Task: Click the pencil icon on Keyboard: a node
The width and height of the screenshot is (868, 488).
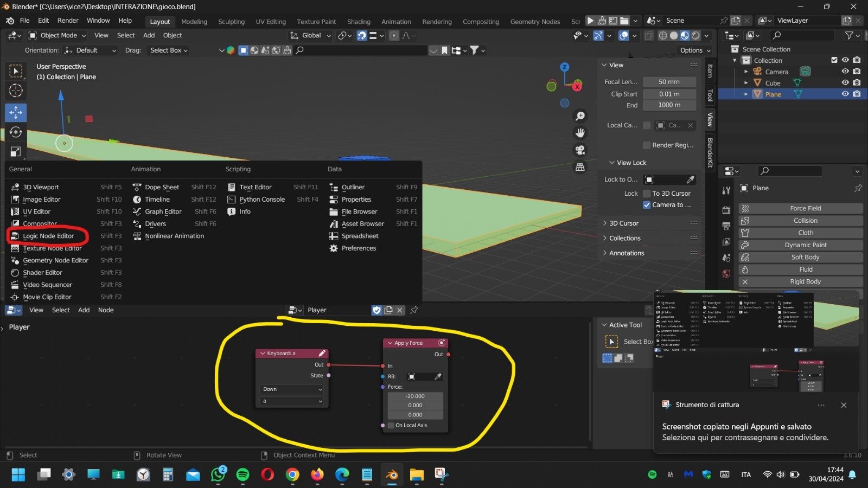Action: coord(322,353)
